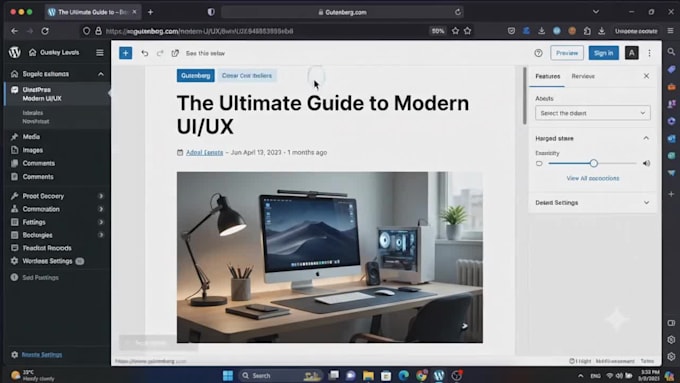This screenshot has height=383, width=680.
Task: Open the Reusta Settings link at sidebar bottom
Action: [42, 355]
